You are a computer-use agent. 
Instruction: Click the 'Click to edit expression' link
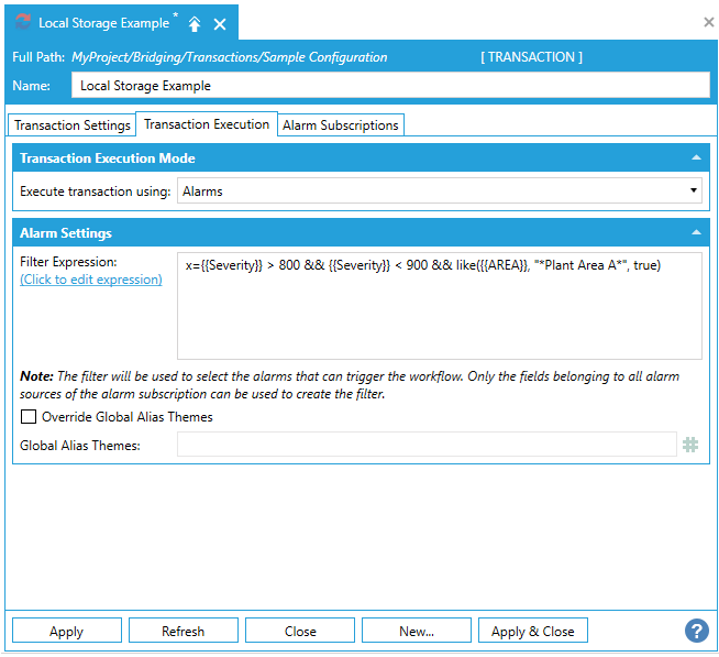(91, 279)
